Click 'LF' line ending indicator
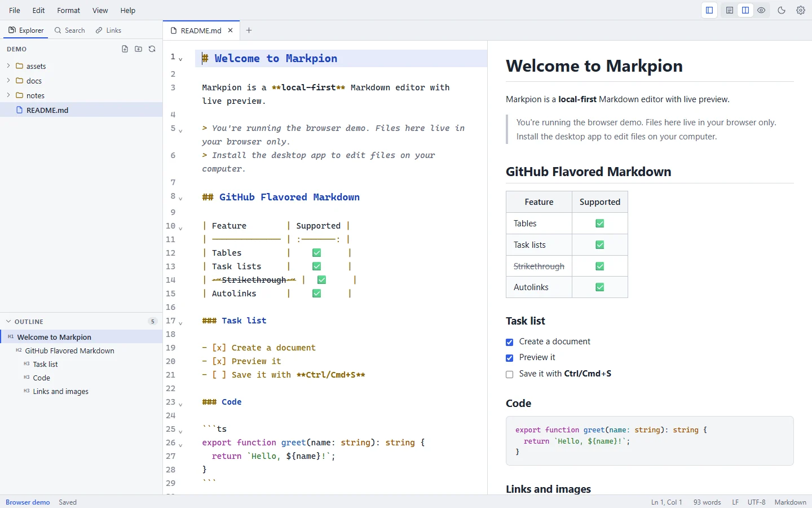Image resolution: width=812 pixels, height=508 pixels. [x=735, y=502]
